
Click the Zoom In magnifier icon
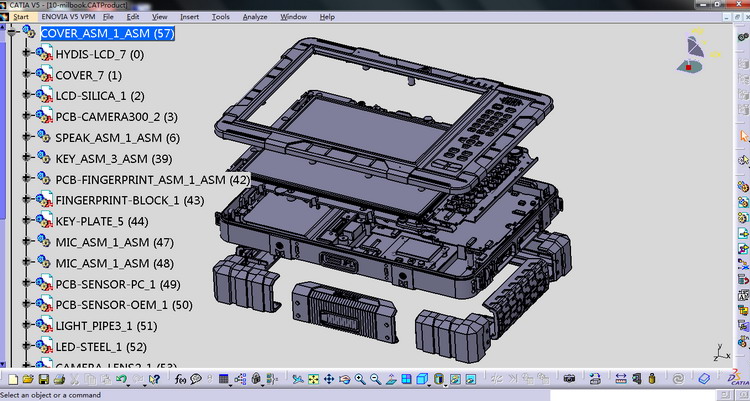360,379
